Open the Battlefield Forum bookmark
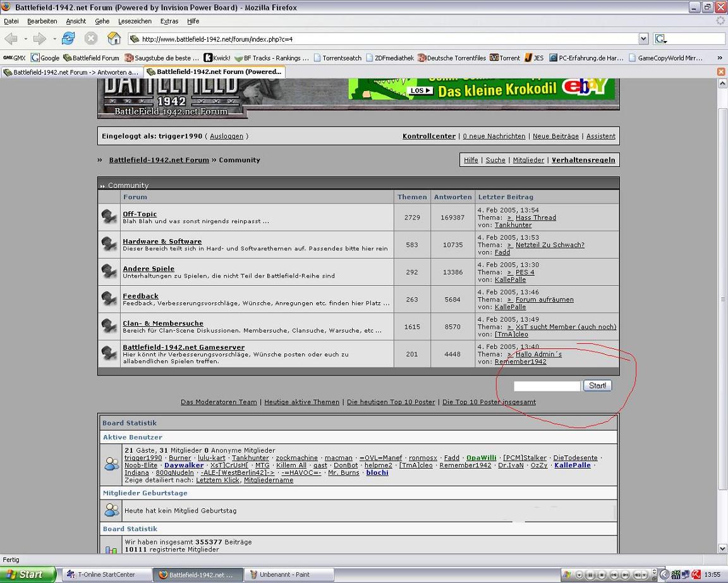Image resolution: width=728 pixels, height=583 pixels. point(91,58)
